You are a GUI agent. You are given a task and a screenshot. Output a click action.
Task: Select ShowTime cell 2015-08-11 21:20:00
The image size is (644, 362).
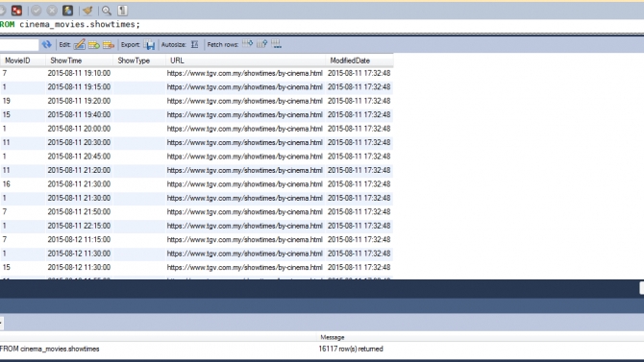pyautogui.click(x=79, y=170)
